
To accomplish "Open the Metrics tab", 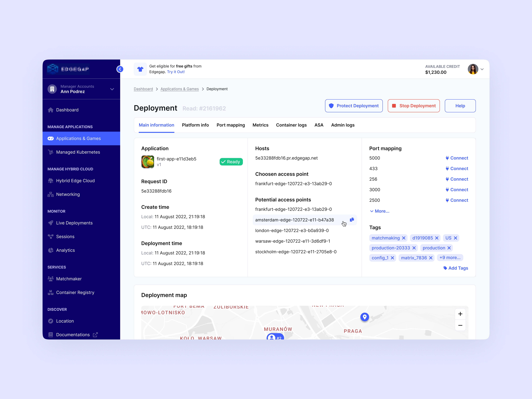I will tap(260, 125).
